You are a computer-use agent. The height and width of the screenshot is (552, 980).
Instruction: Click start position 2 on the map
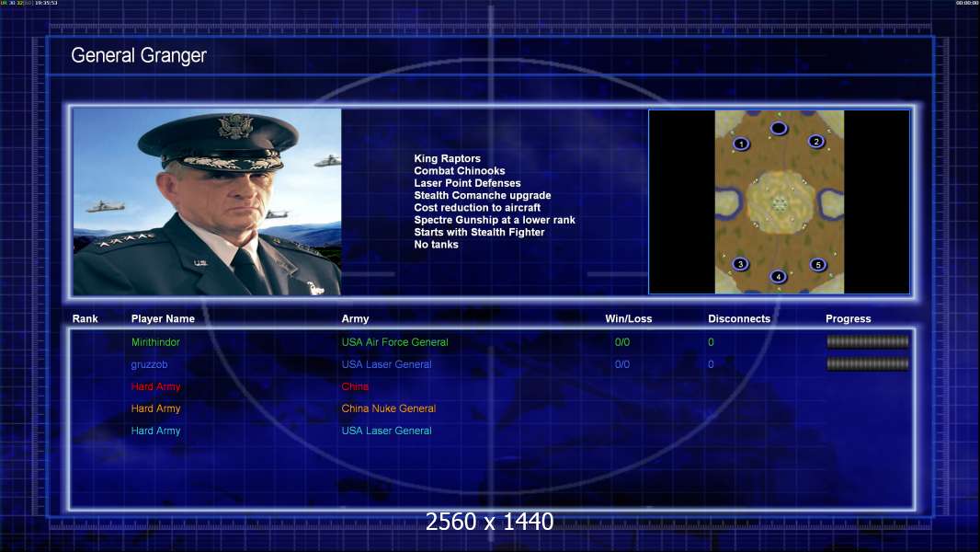[x=816, y=142]
